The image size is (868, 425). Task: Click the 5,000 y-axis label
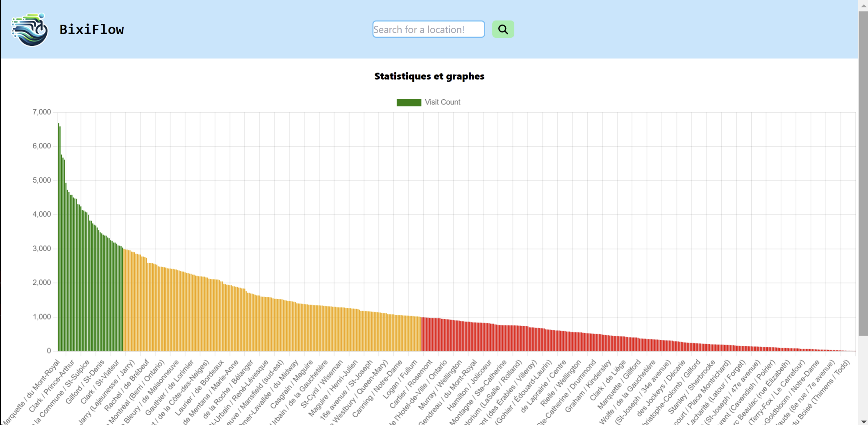tap(42, 180)
